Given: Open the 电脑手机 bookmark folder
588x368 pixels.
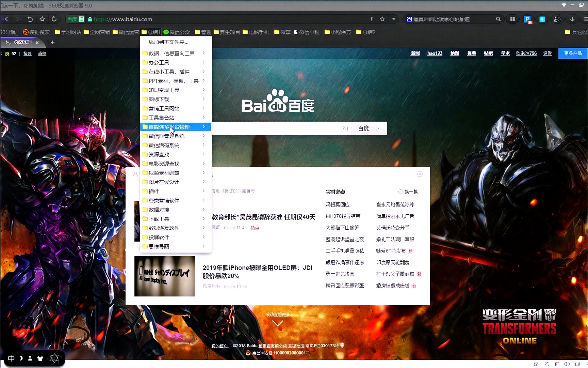Looking at the screenshot, I should pyautogui.click(x=256, y=32).
